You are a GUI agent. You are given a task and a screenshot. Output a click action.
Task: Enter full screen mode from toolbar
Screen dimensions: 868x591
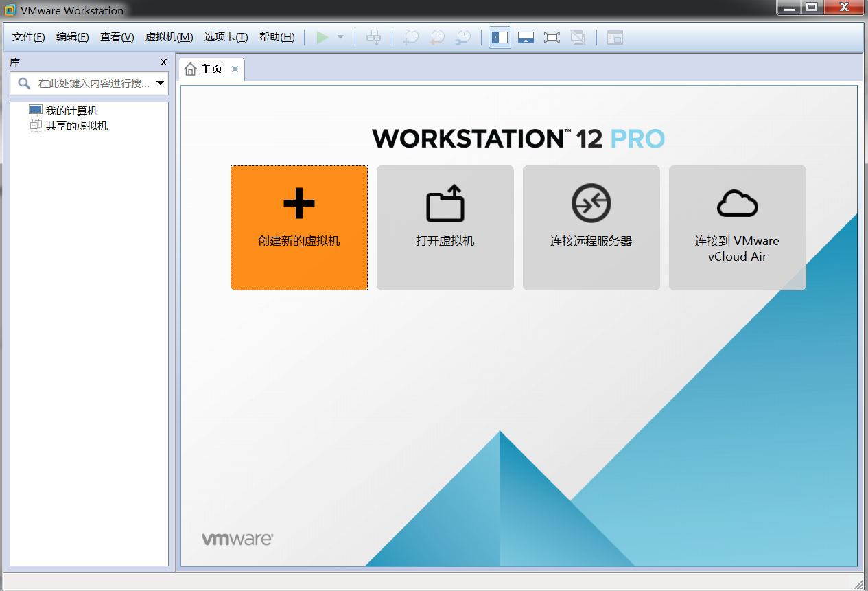[x=552, y=37]
